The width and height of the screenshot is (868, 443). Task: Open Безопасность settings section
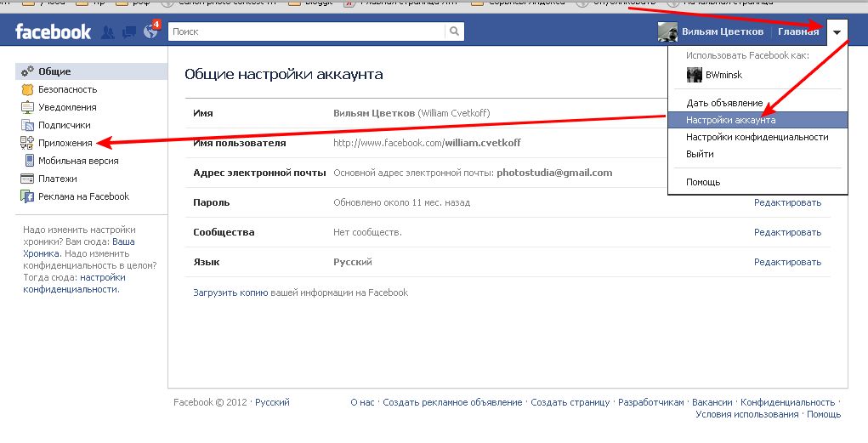tap(67, 89)
